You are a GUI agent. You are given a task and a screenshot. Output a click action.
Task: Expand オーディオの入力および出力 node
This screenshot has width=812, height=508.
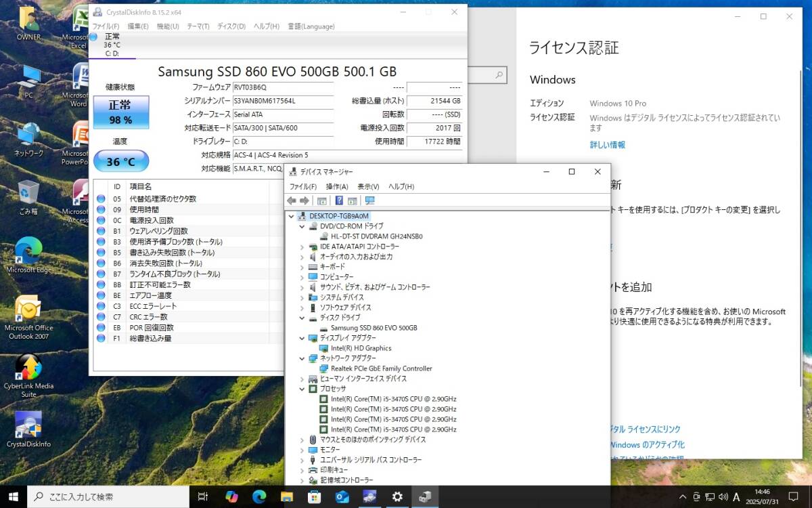(x=302, y=257)
